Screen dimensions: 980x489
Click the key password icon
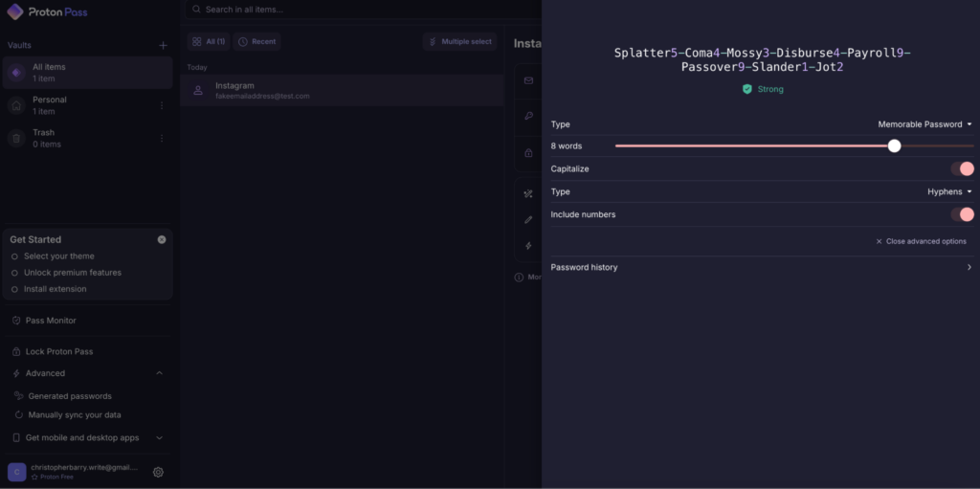528,116
